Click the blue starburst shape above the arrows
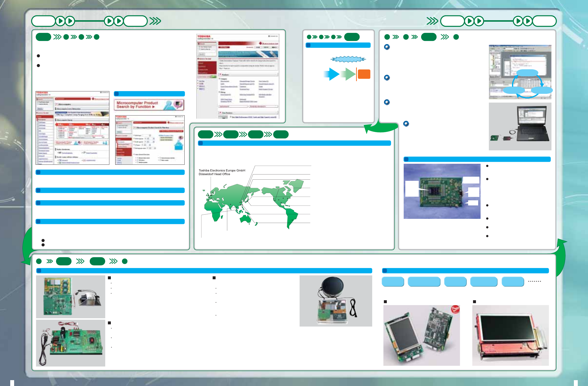Image resolution: width=588 pixels, height=386 pixels. pyautogui.click(x=348, y=59)
